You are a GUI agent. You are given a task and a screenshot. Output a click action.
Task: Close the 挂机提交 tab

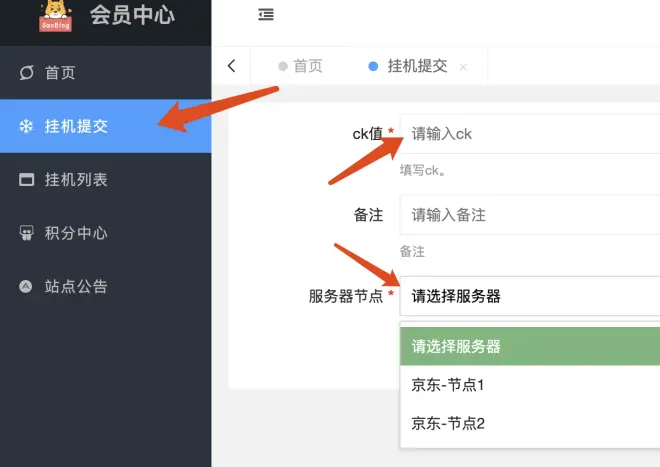coord(463,67)
